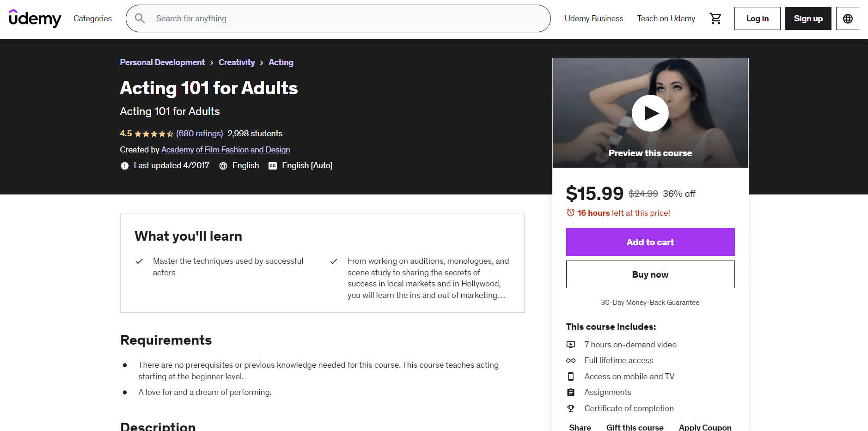Click the search magnifier icon

coord(140,18)
